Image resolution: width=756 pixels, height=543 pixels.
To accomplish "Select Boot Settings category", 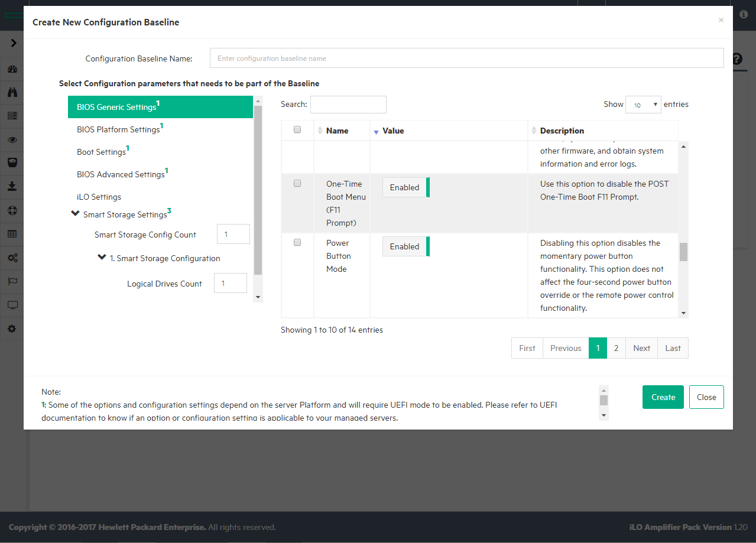I will pos(101,152).
